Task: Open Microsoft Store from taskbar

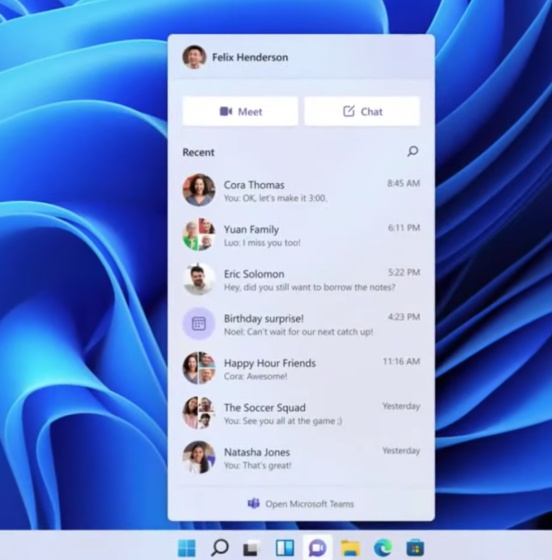Action: coord(415,548)
